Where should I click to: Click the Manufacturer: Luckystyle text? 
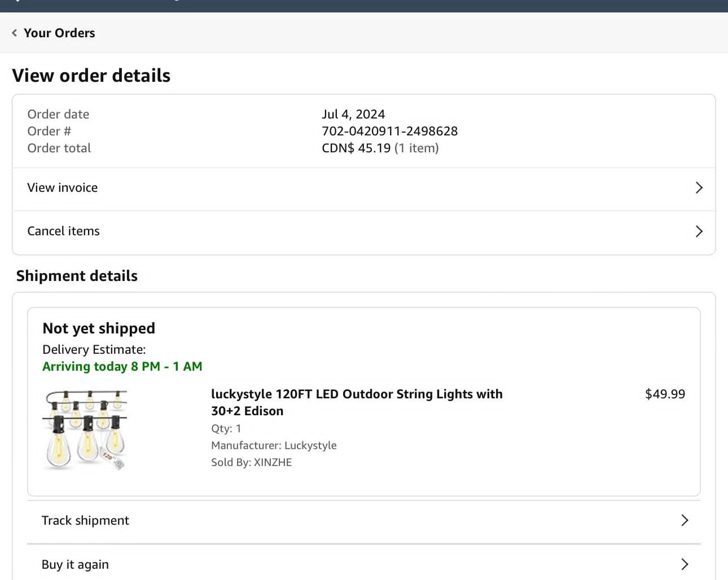click(274, 445)
